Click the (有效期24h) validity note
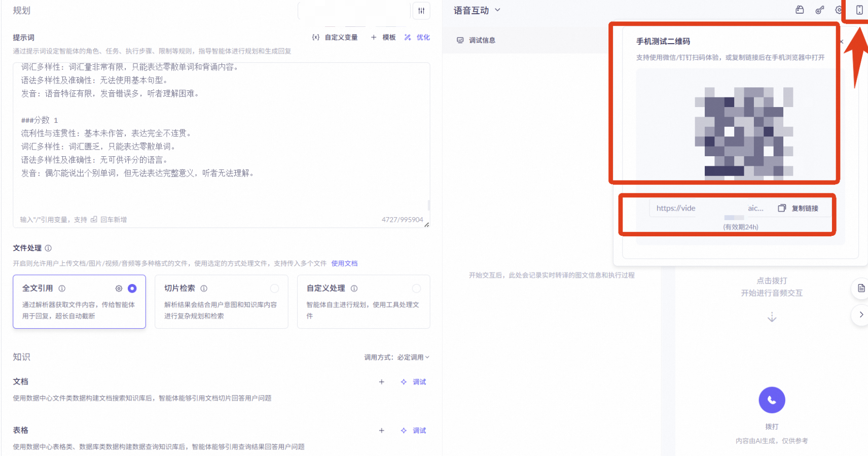This screenshot has width=868, height=456. tap(741, 227)
